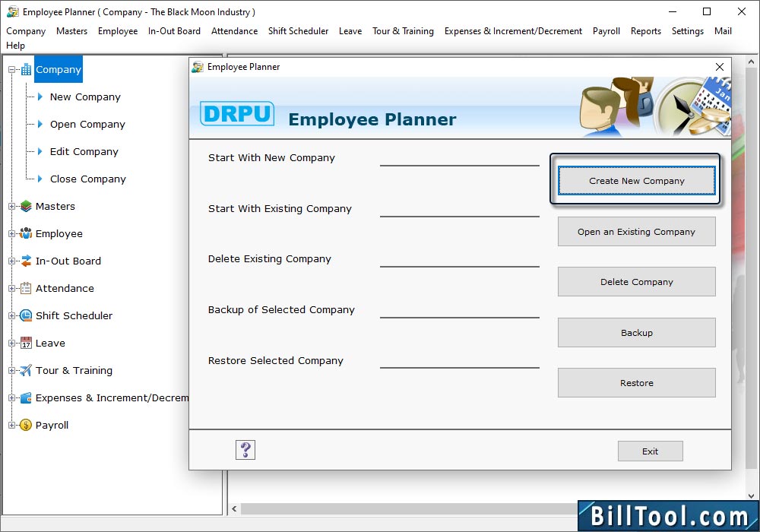Expand the Masters tree node

[11, 207]
